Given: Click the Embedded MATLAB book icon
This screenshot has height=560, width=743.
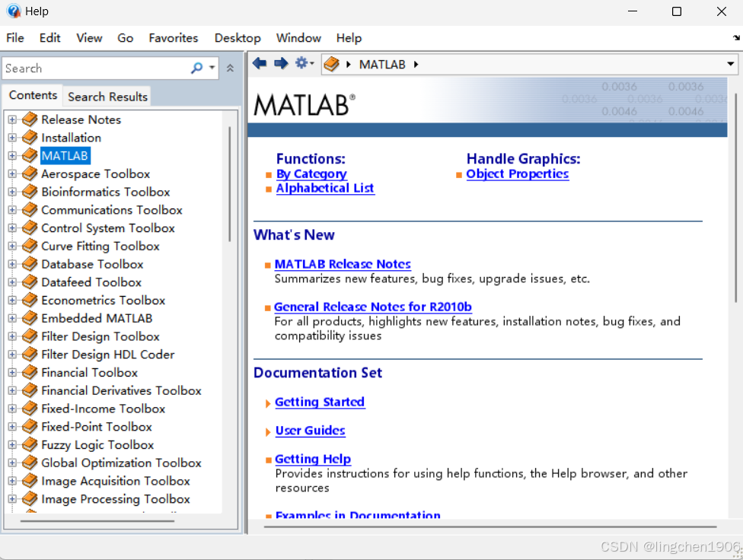Looking at the screenshot, I should tap(30, 318).
